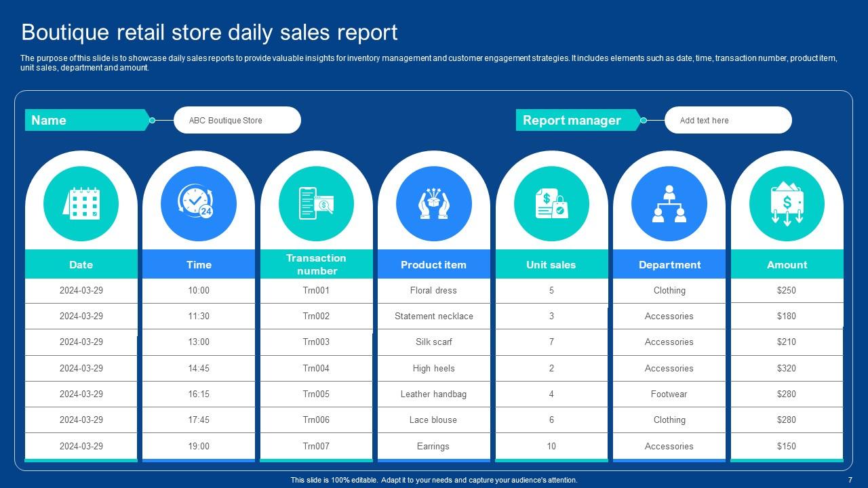
Task: Click the Leather handbag product cell
Action: 434,394
